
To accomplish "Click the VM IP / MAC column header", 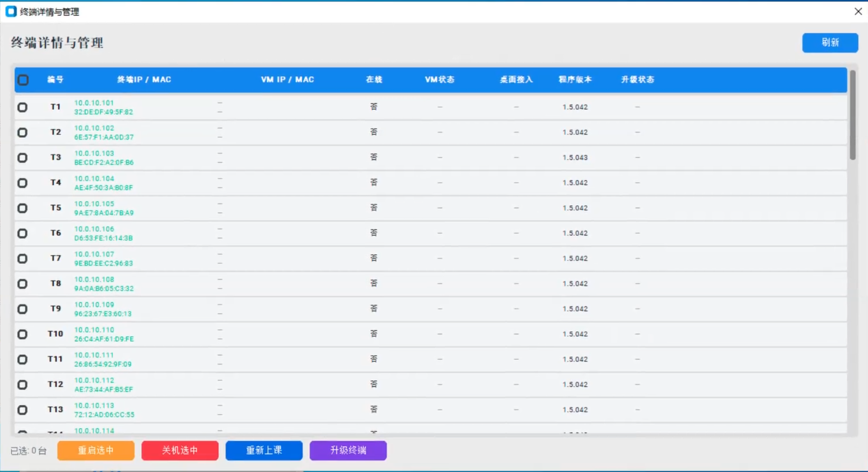I will point(287,79).
